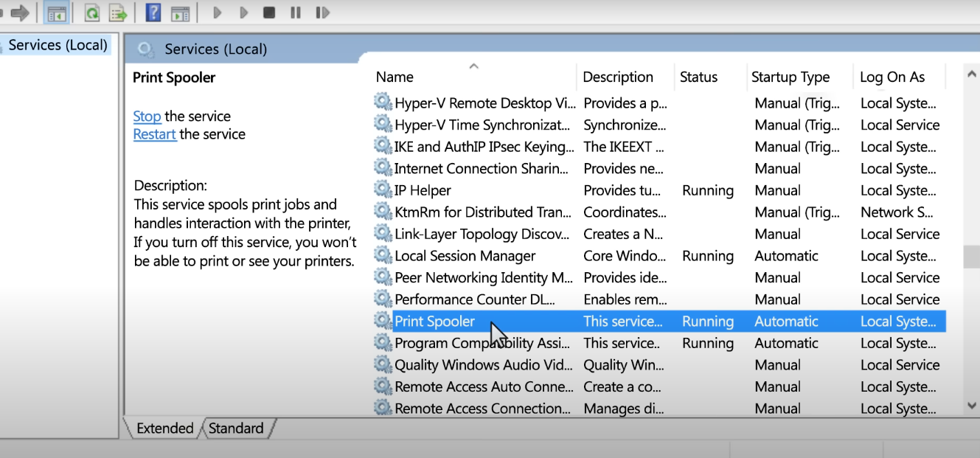Click the Restart the service link
The height and width of the screenshot is (458, 980).
[154, 134]
